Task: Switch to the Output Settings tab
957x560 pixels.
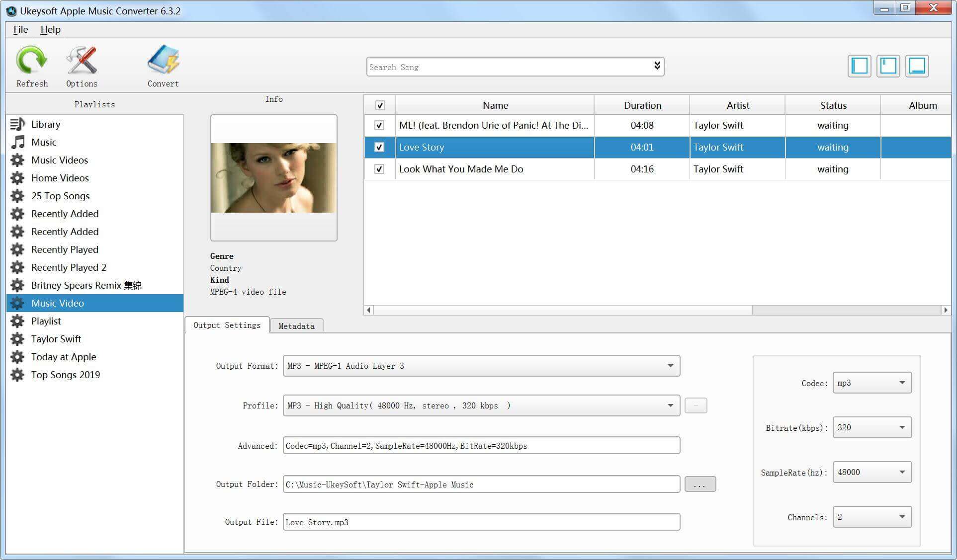Action: [x=226, y=326]
